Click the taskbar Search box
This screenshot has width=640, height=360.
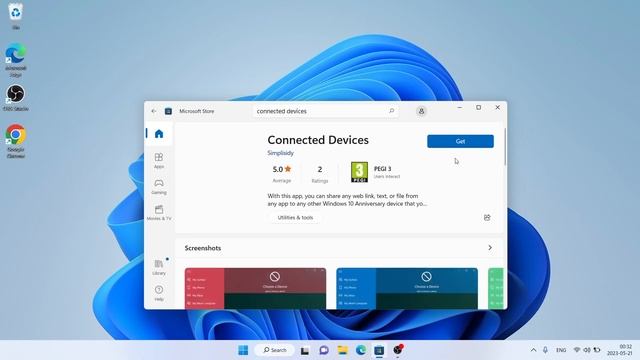[x=275, y=350]
